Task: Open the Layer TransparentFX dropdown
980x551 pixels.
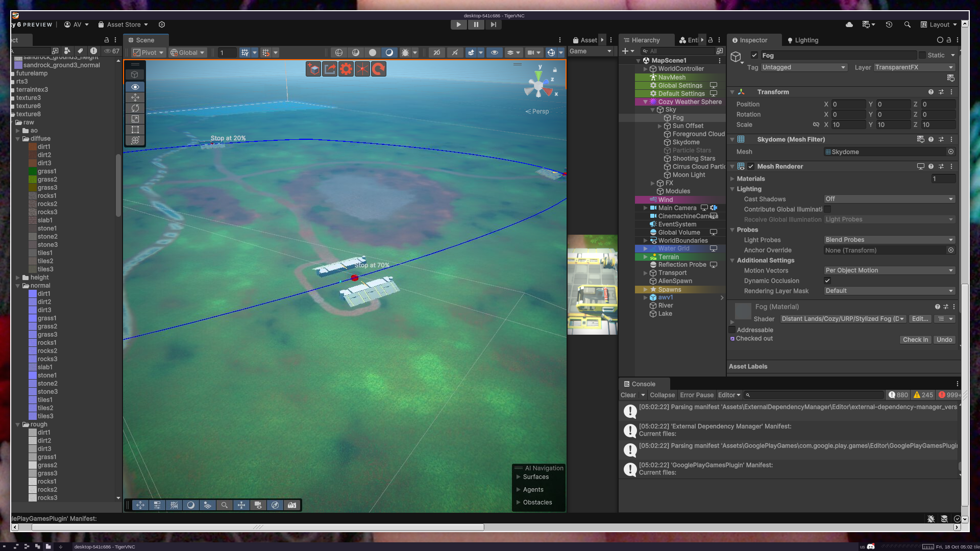Action: click(x=914, y=67)
